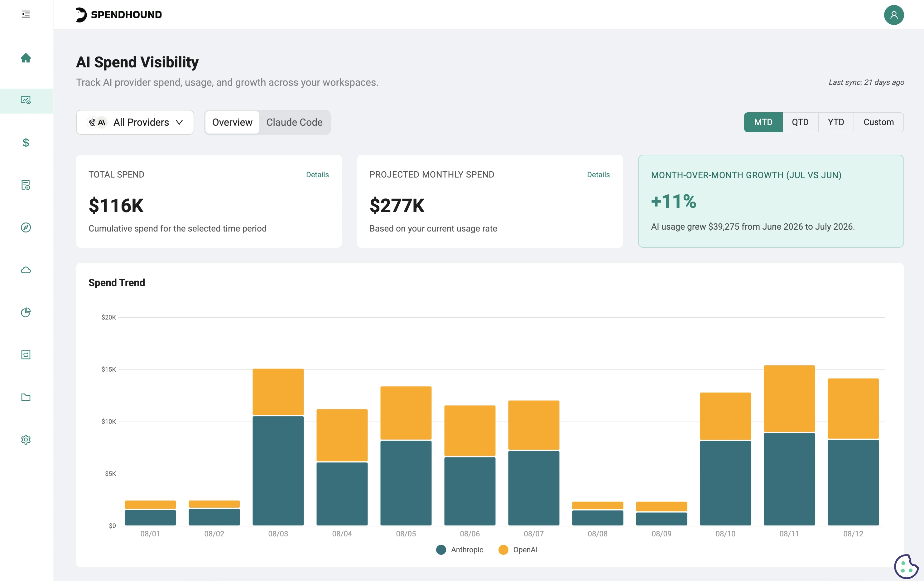Switch time range to QTD
This screenshot has width=924, height=581.
pyautogui.click(x=800, y=122)
